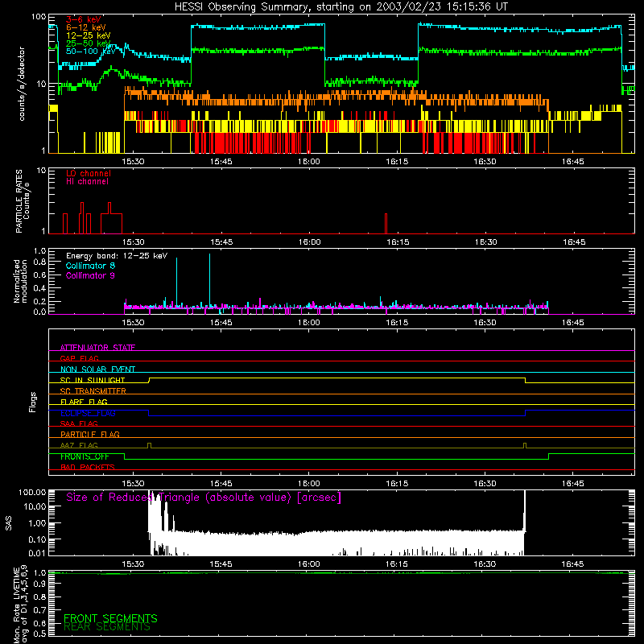Viewport: 644px width, 644px height.
Task: Click the ATTENUATOR_STATE flag label
Action: (97, 348)
